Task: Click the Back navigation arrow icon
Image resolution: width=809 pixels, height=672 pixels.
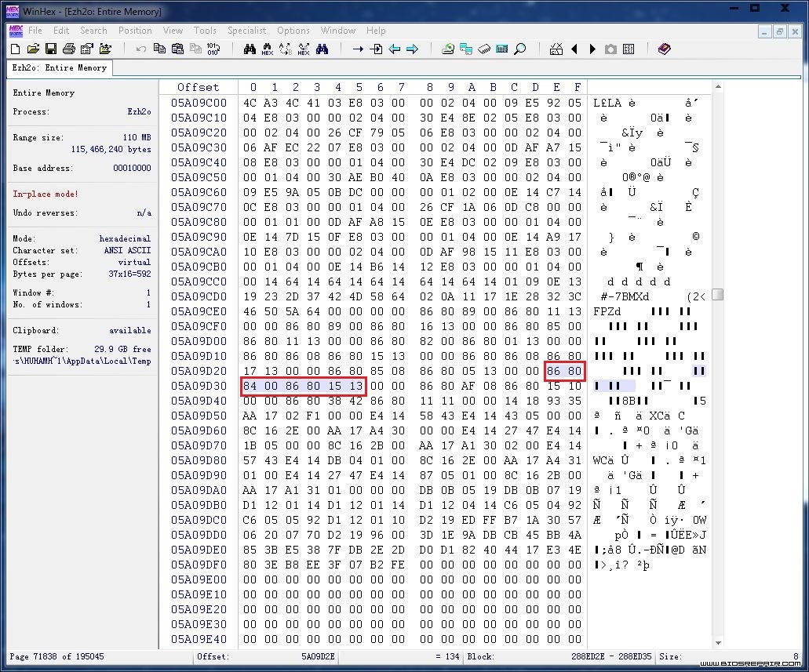Action: pos(395,49)
